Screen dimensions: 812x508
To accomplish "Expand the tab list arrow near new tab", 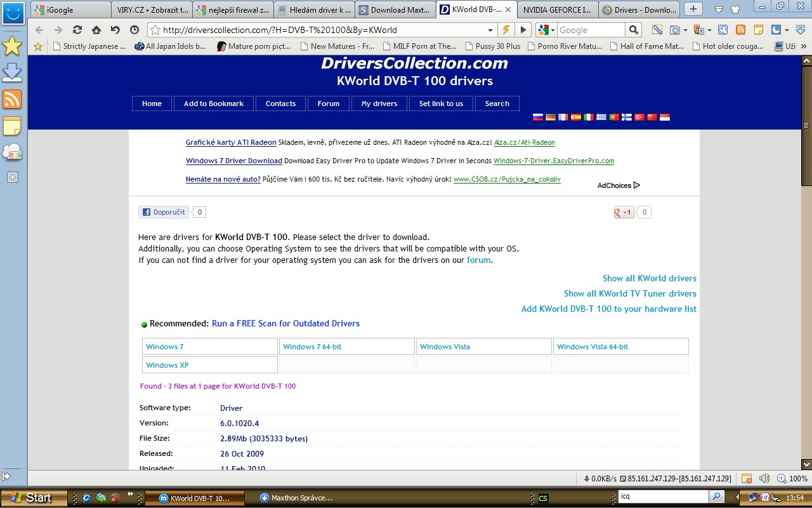I will click(x=718, y=10).
